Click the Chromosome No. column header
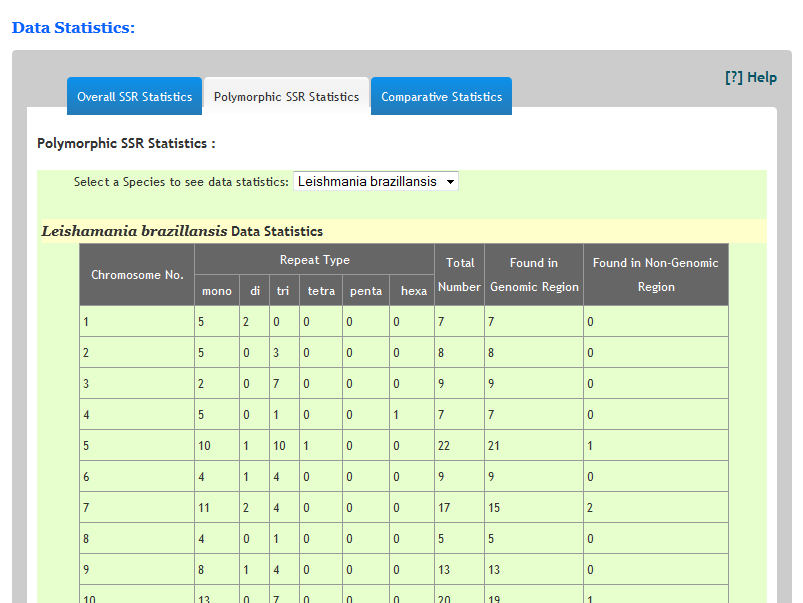803x603 pixels. (136, 275)
